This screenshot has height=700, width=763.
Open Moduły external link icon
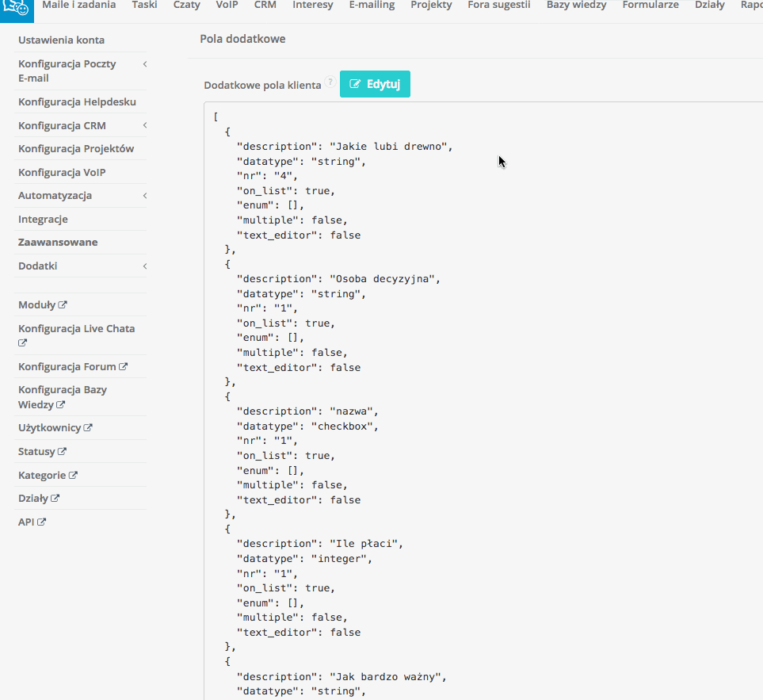[x=63, y=305]
